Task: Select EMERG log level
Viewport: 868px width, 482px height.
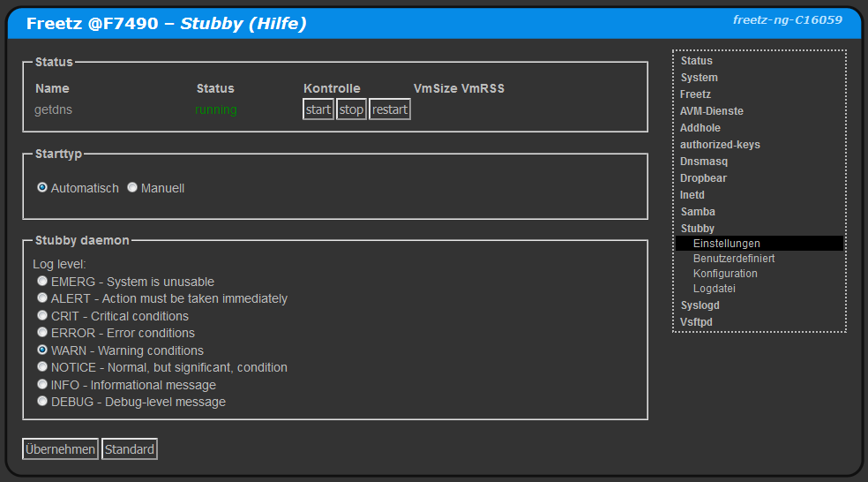Action: pyautogui.click(x=42, y=282)
